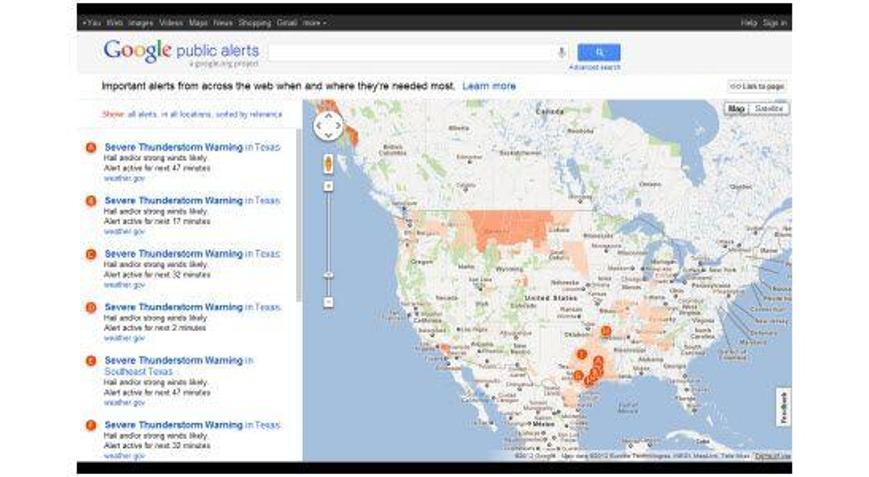Click the map zoom slider handle
This screenshot has width=869, height=477.
click(328, 275)
